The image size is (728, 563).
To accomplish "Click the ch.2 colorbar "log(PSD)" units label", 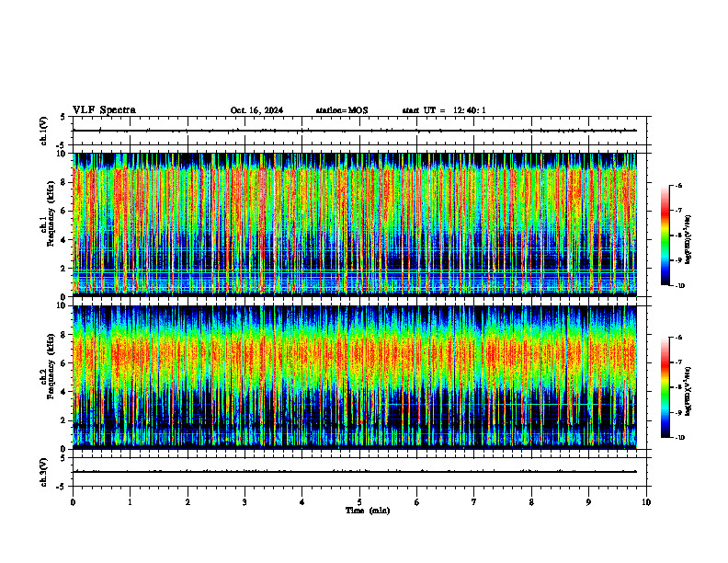I will (x=688, y=392).
